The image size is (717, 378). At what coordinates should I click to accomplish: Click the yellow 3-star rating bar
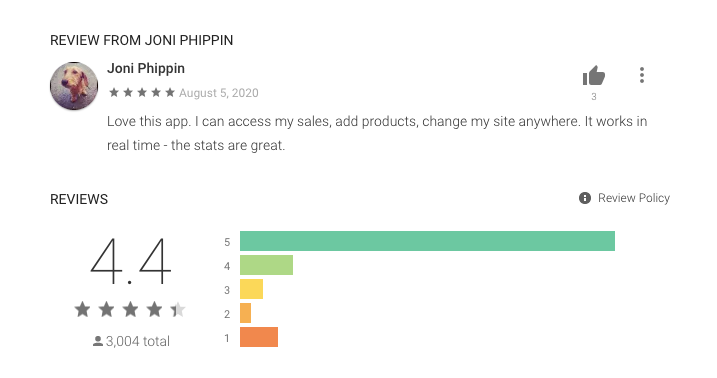click(x=251, y=289)
